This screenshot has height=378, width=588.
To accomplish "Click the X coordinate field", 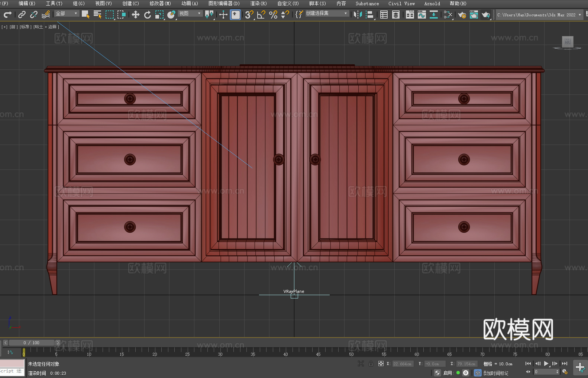I will click(403, 364).
